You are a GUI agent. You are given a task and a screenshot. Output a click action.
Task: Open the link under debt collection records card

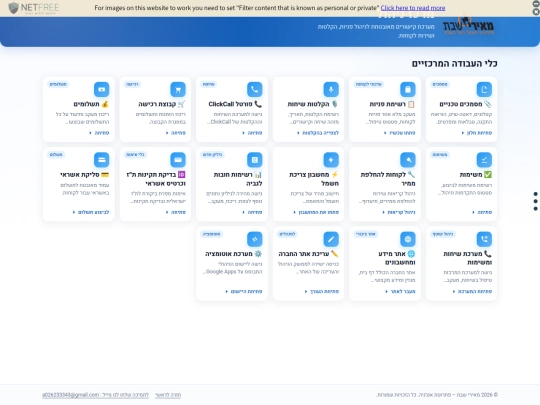pos(253,212)
